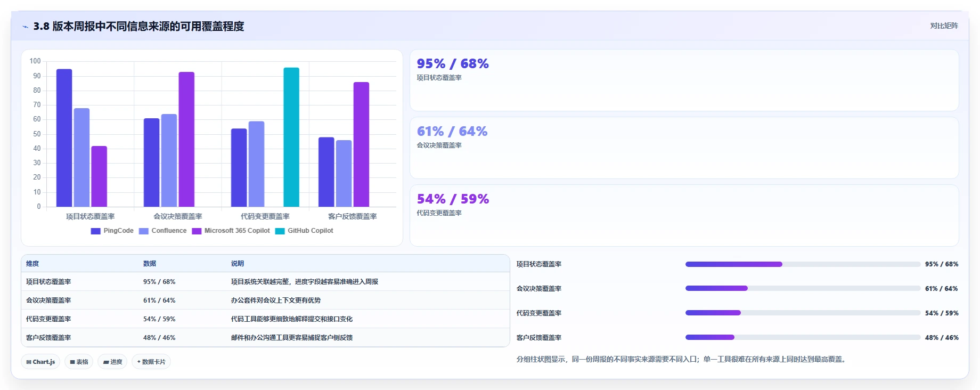The image size is (980, 390).
Task: Toggle the PingCode legend entry
Action: coord(112,231)
